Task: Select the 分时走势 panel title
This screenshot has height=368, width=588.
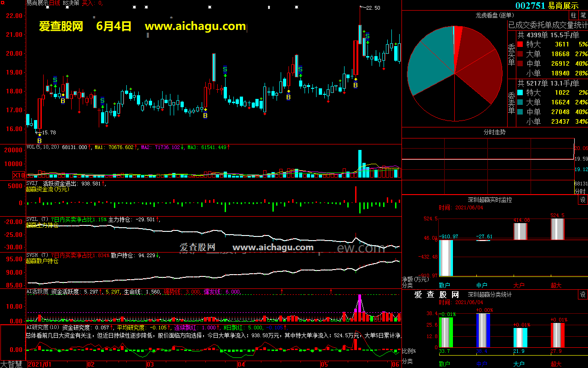Action: pos(494,132)
